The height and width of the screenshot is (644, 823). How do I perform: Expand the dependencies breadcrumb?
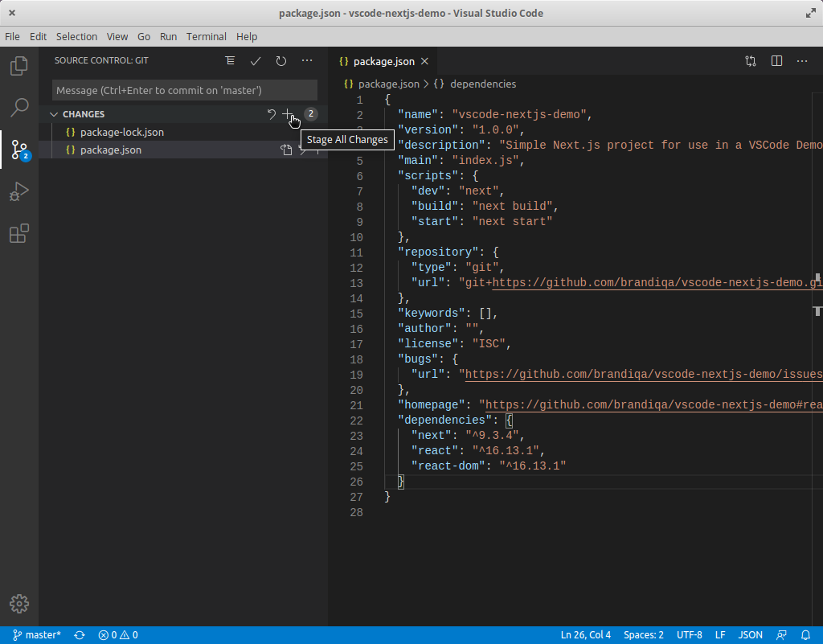pyautogui.click(x=482, y=84)
